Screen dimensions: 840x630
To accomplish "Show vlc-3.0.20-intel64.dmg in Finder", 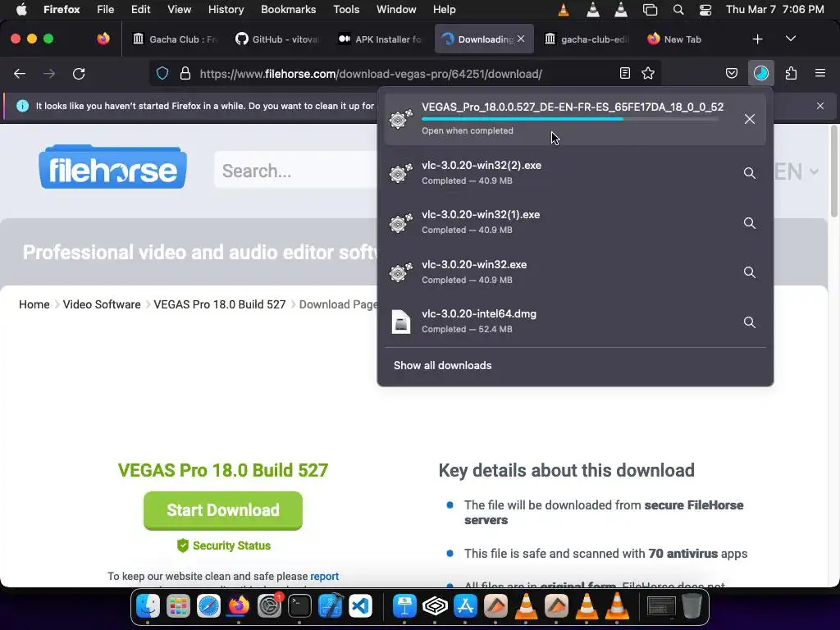I will 750,322.
